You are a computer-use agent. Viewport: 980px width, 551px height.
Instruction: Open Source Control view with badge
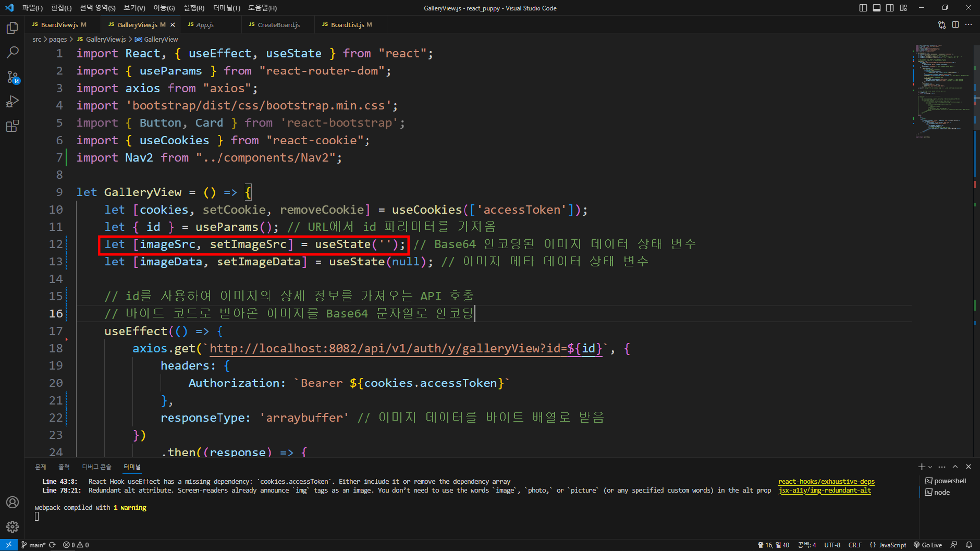pyautogui.click(x=12, y=77)
